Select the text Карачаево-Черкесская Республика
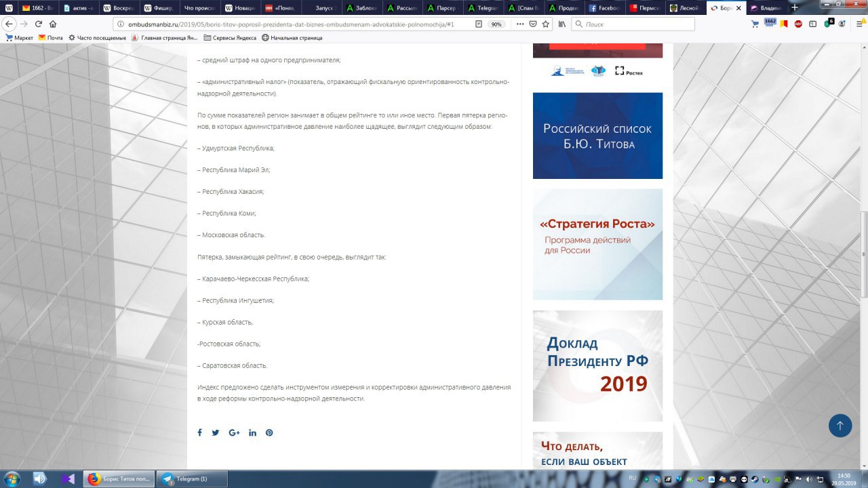Screen dimensions: 868x488 tap(255, 279)
